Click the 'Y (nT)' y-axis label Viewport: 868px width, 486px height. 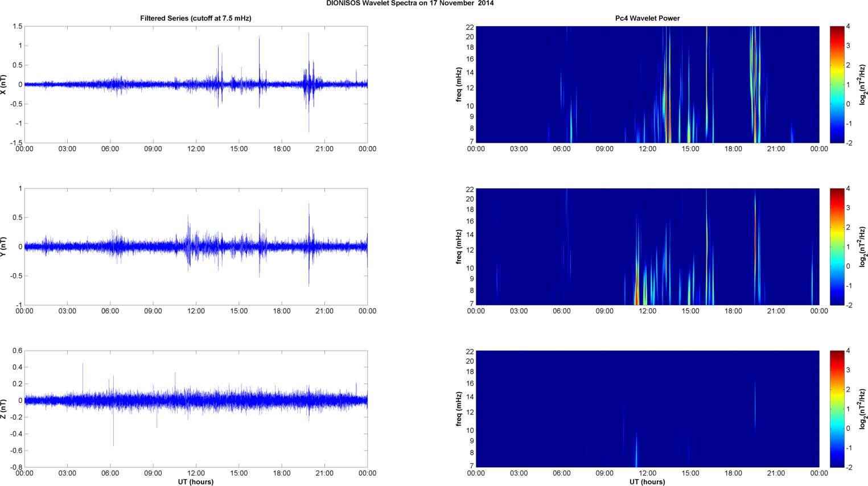4,246
